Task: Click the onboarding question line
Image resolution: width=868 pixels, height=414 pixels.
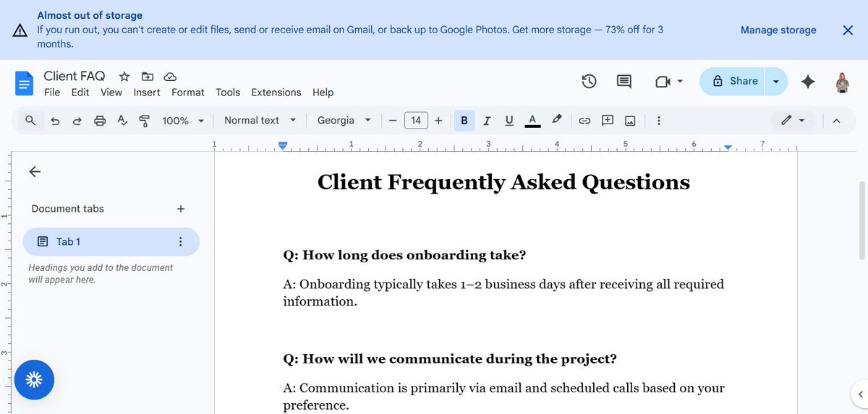Action: pyautogui.click(x=404, y=255)
